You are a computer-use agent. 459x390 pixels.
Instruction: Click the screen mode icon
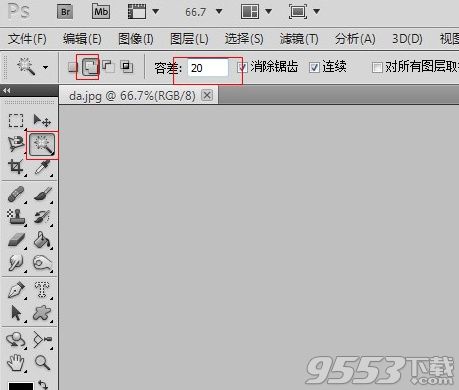click(x=298, y=12)
